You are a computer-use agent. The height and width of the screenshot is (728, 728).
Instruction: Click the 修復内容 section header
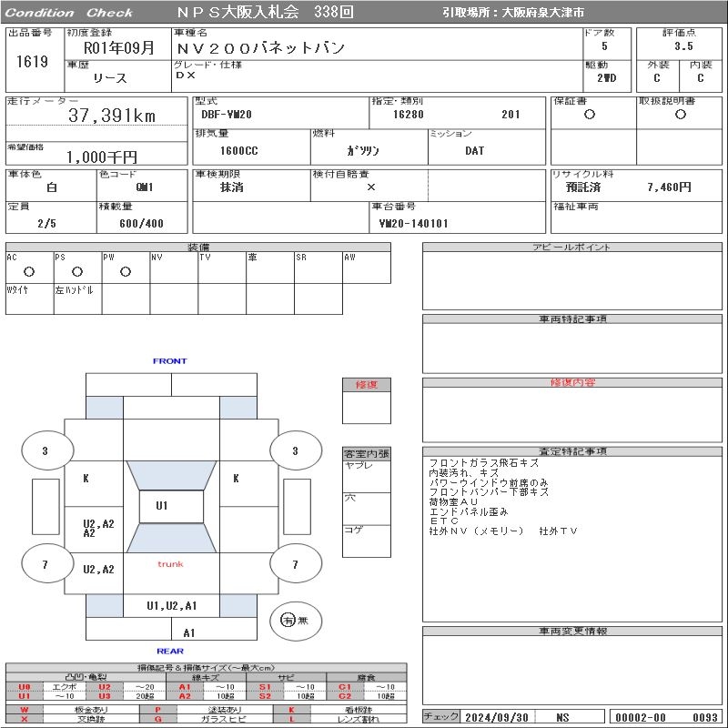572,383
